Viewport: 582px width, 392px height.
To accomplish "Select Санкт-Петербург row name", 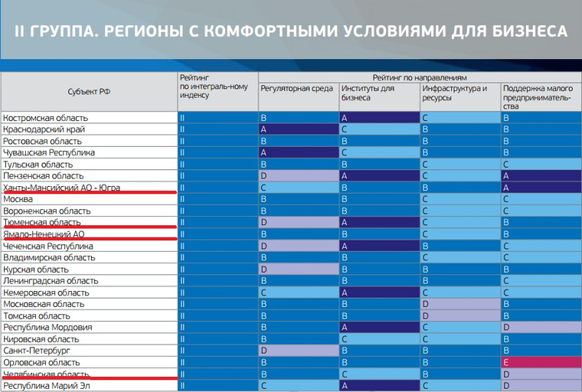I will pos(37,351).
